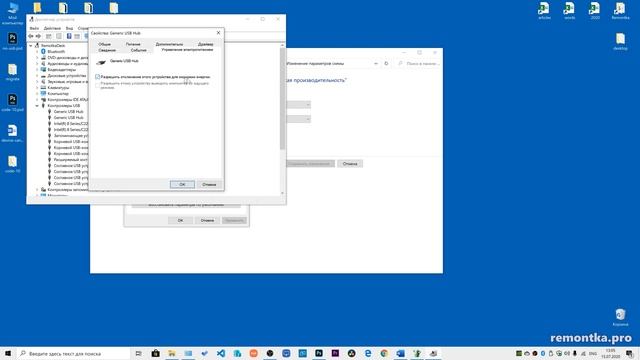
Task: Close the Generic USB Hub properties dialog
Action: point(218,33)
